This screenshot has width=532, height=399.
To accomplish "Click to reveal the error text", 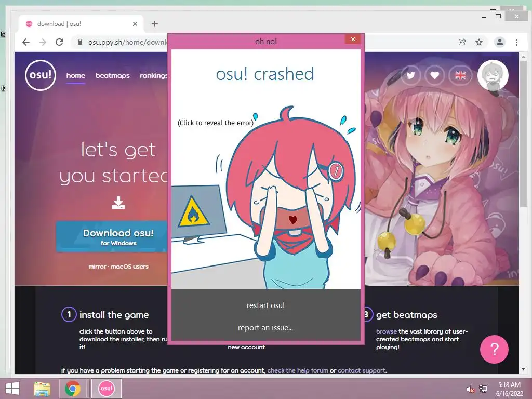I will (x=216, y=123).
